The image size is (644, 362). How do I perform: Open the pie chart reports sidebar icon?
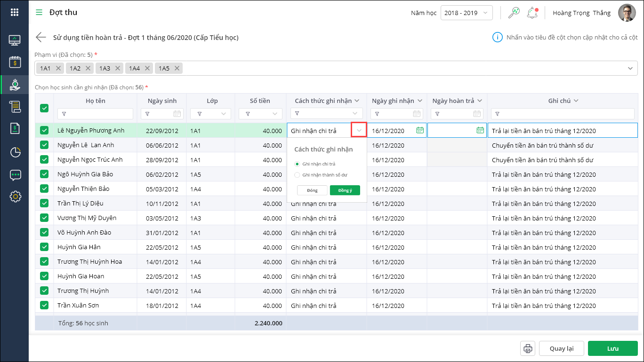15,152
